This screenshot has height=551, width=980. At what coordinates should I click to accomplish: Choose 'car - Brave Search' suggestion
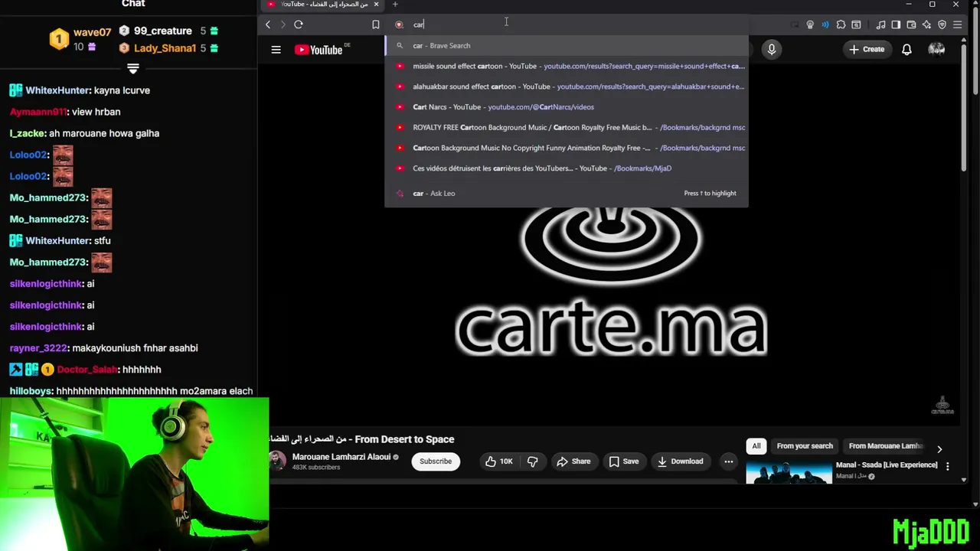click(567, 46)
